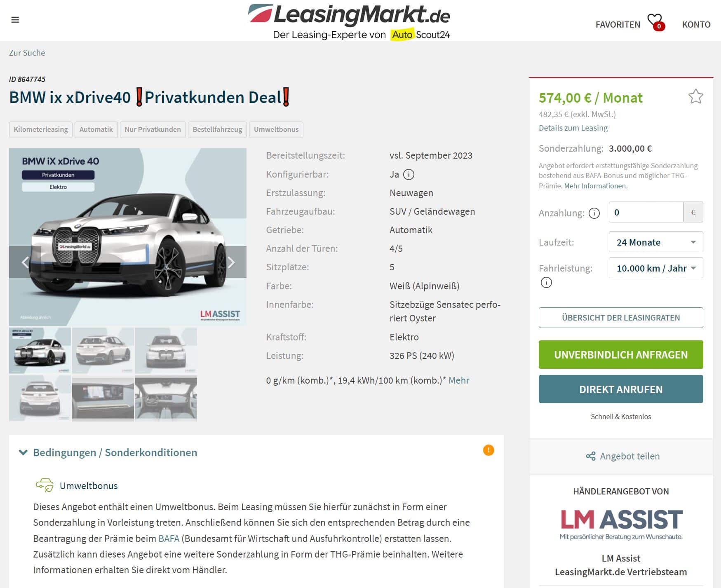
Task: Open favorites heart icon
Action: click(655, 22)
